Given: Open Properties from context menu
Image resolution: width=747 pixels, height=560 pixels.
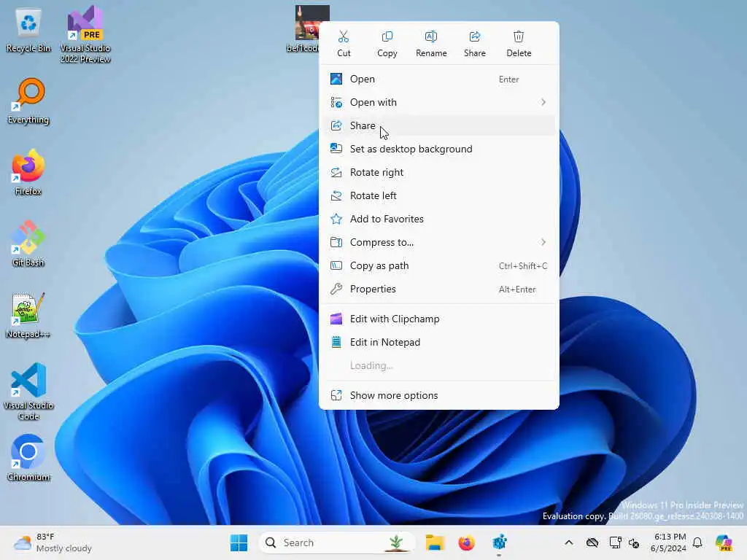Looking at the screenshot, I should coord(438,289).
